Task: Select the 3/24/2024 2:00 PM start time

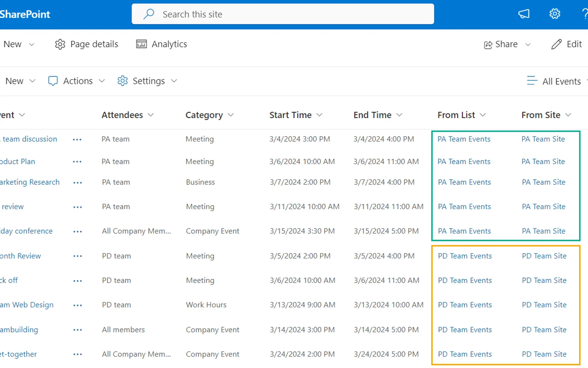Action: (302, 354)
